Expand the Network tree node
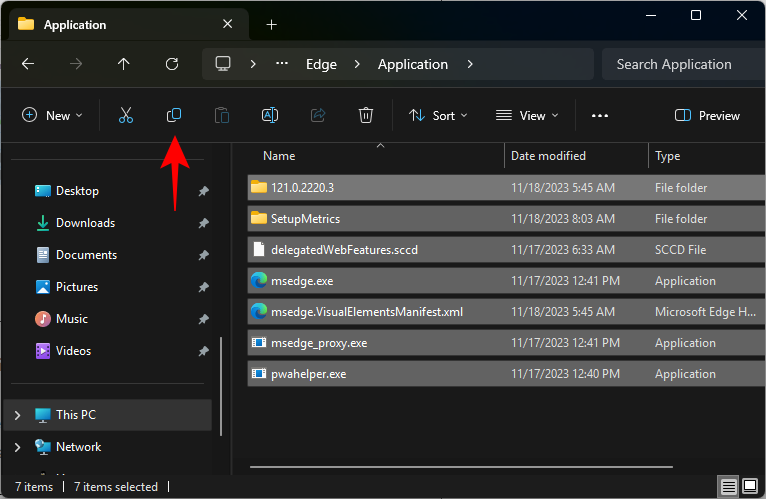 pos(18,447)
